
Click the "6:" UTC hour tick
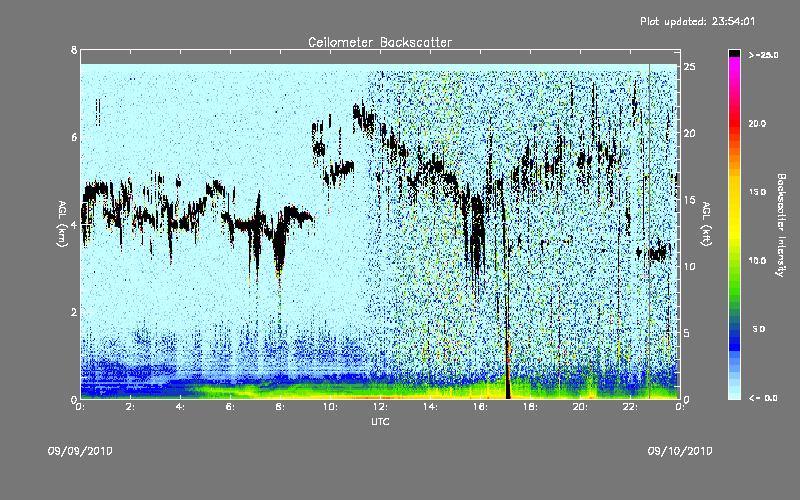coord(231,407)
